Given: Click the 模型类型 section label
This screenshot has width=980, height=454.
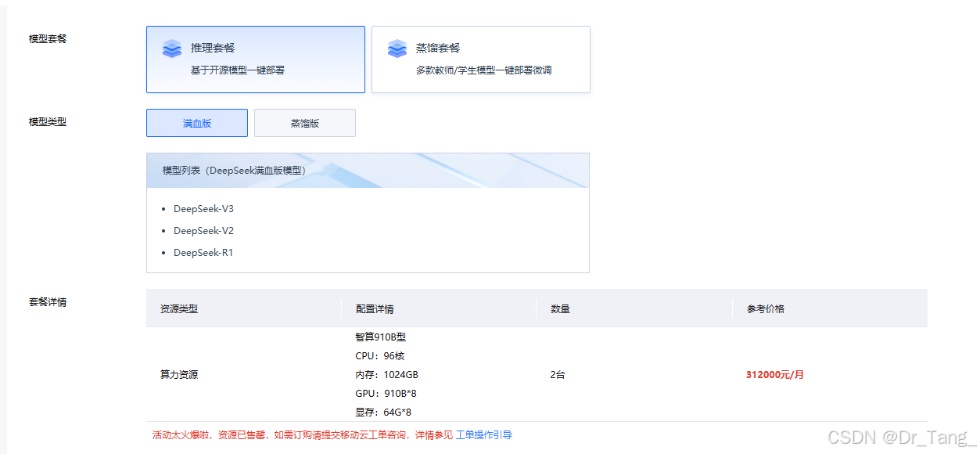Looking at the screenshot, I should tap(48, 121).
